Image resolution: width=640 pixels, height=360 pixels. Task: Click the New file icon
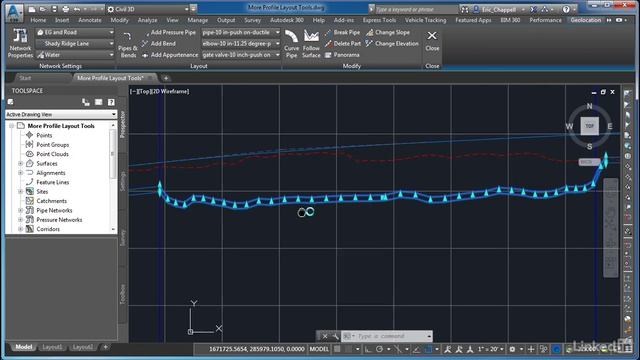pos(32,9)
